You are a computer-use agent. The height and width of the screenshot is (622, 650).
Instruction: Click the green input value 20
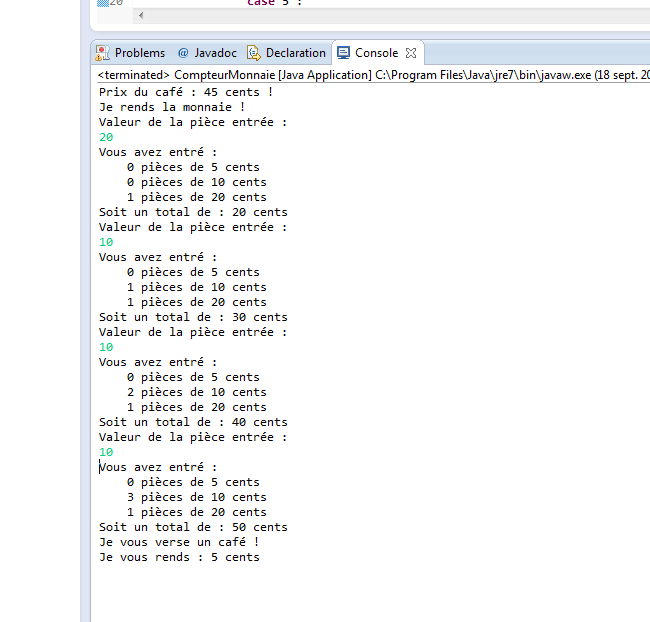tap(106, 137)
